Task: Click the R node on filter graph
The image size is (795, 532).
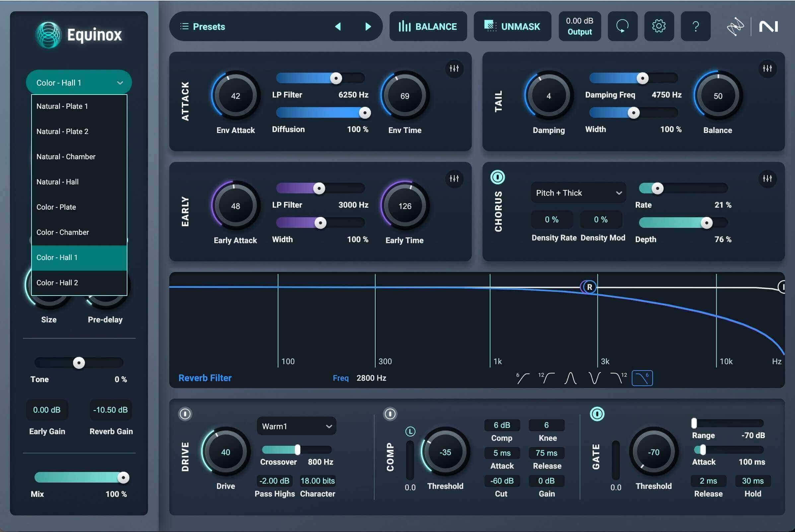Action: pyautogui.click(x=589, y=287)
